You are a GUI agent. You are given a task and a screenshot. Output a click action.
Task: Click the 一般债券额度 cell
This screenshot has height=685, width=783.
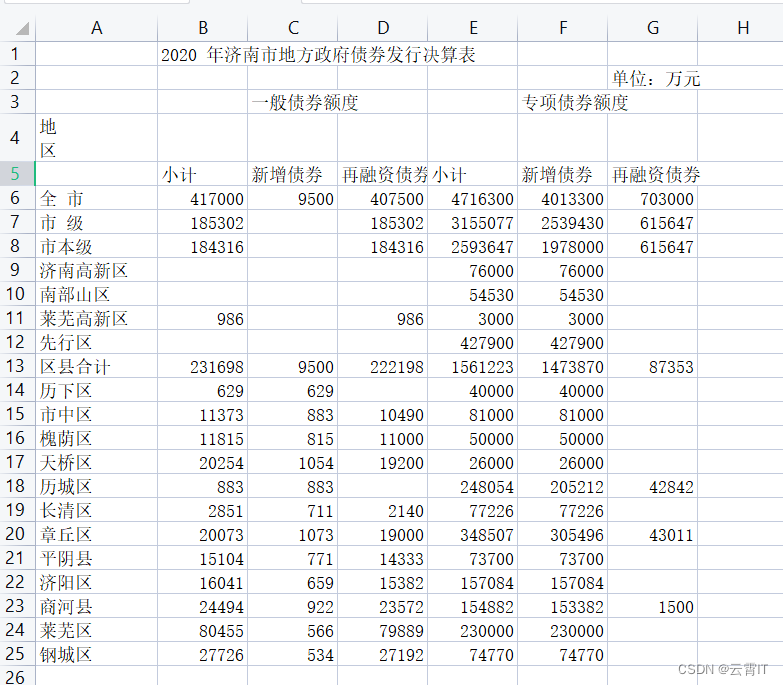(x=305, y=102)
